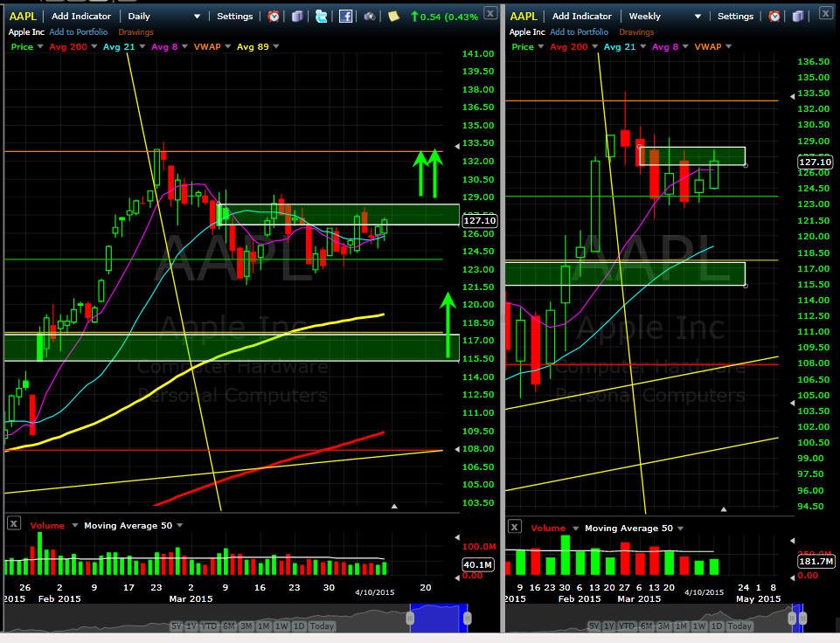Click 40.1M volume label in Daily chart
This screenshot has width=840, height=643.
[x=478, y=564]
